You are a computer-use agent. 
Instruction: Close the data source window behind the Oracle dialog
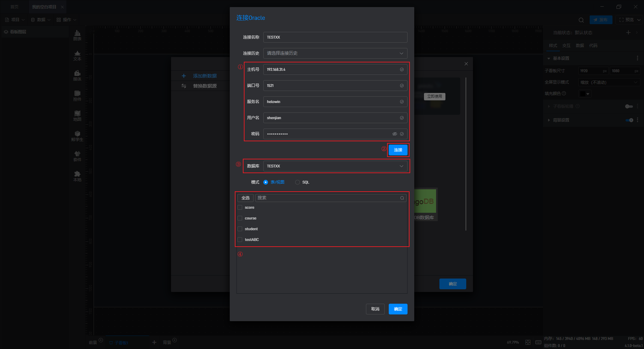pos(466,64)
